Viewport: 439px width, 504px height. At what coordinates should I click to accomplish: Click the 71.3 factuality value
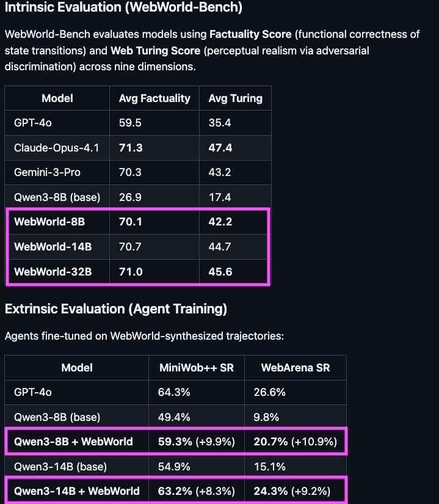point(131,148)
